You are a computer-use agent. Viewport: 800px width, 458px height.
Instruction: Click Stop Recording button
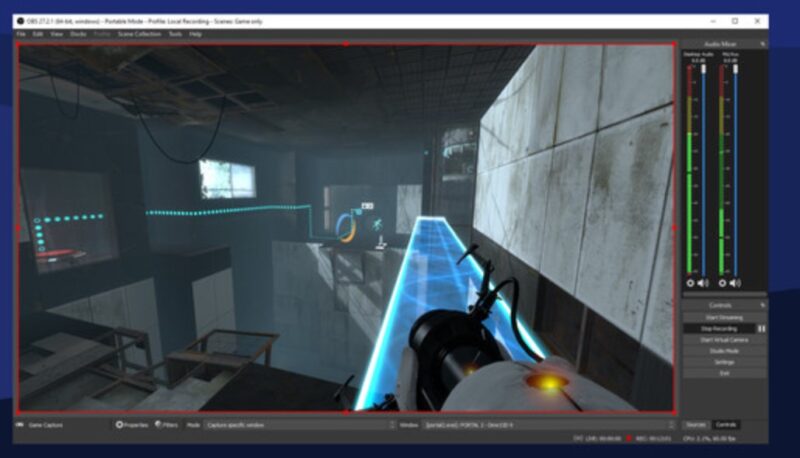pyautogui.click(x=719, y=328)
